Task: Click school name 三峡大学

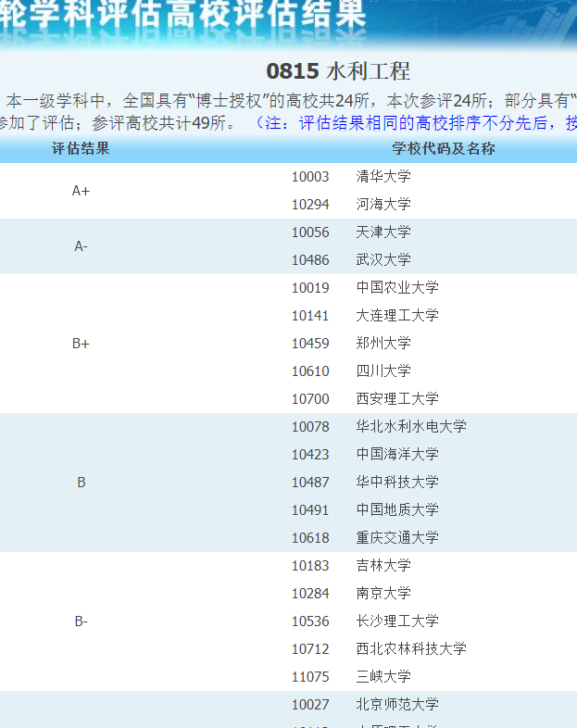Action: [x=383, y=676]
